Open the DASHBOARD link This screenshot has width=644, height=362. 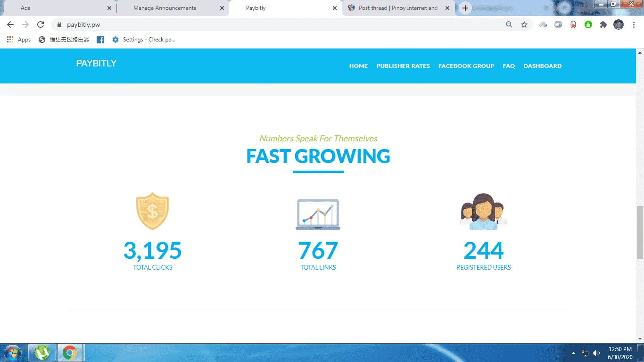pos(542,66)
